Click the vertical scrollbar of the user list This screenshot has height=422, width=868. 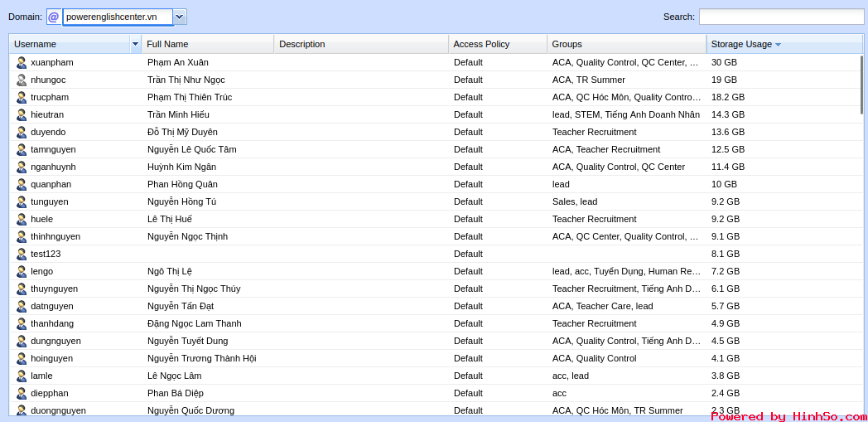[x=861, y=85]
